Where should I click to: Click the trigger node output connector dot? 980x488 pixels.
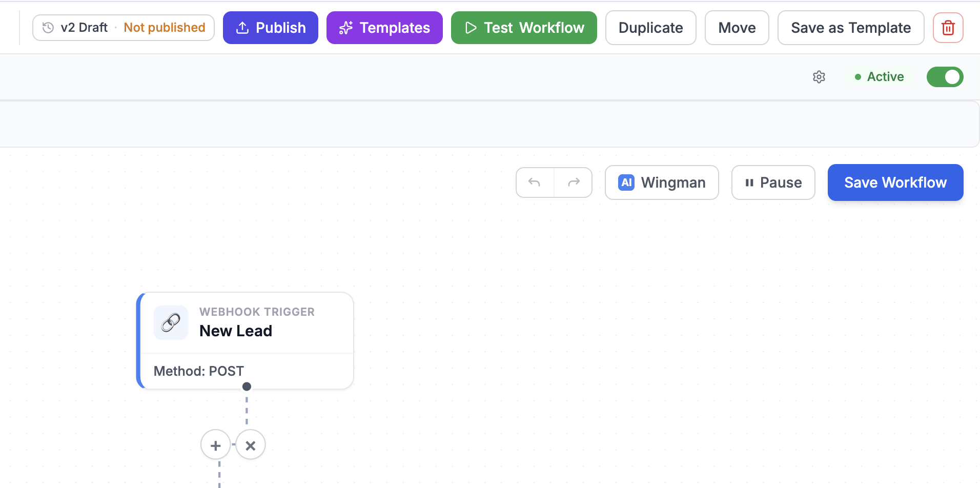click(247, 387)
